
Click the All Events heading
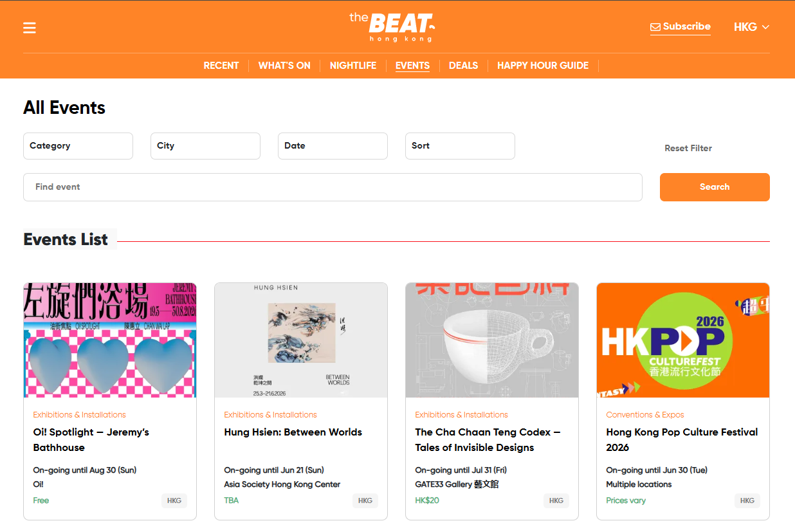point(64,107)
